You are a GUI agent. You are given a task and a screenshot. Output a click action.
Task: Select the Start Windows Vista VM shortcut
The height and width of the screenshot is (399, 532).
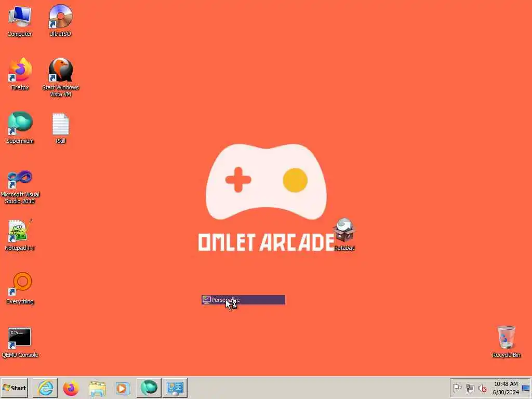pyautogui.click(x=60, y=78)
